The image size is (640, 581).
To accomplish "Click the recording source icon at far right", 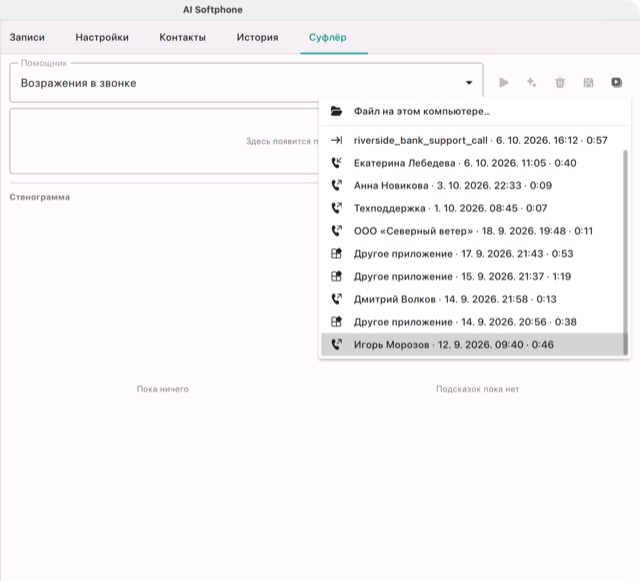I will (x=616, y=82).
